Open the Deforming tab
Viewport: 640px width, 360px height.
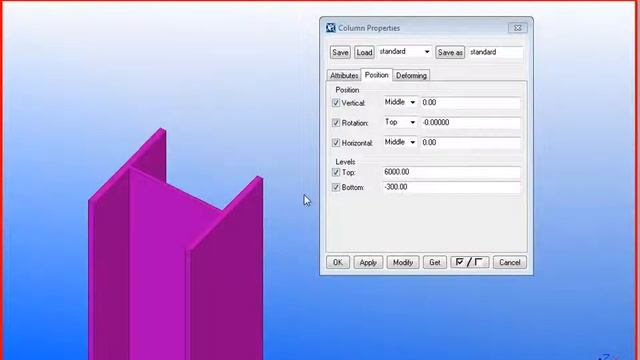411,76
